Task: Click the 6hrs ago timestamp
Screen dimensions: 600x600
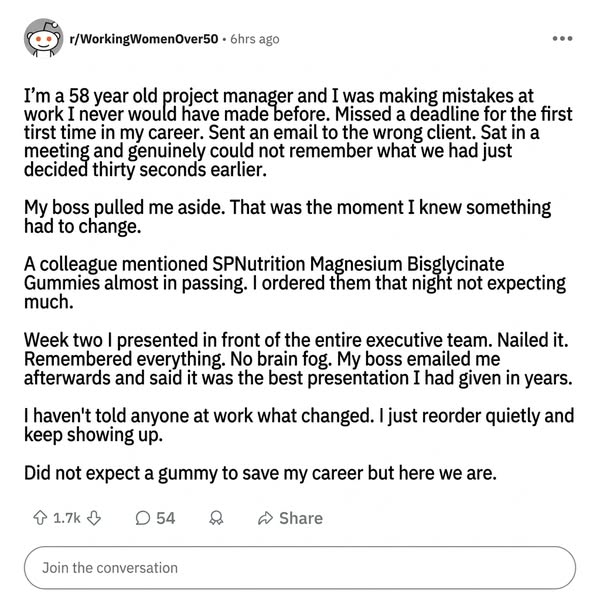Action: click(255, 39)
